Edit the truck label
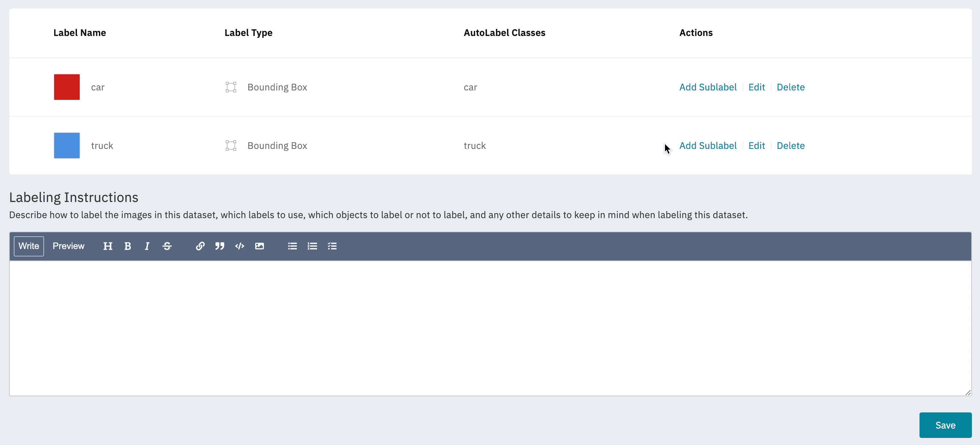 (756, 146)
